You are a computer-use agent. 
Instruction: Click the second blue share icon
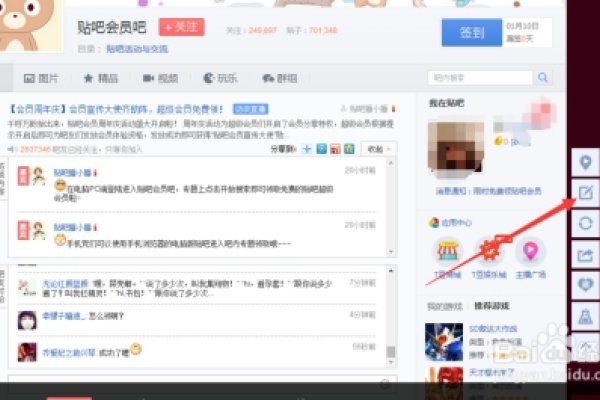point(321,149)
